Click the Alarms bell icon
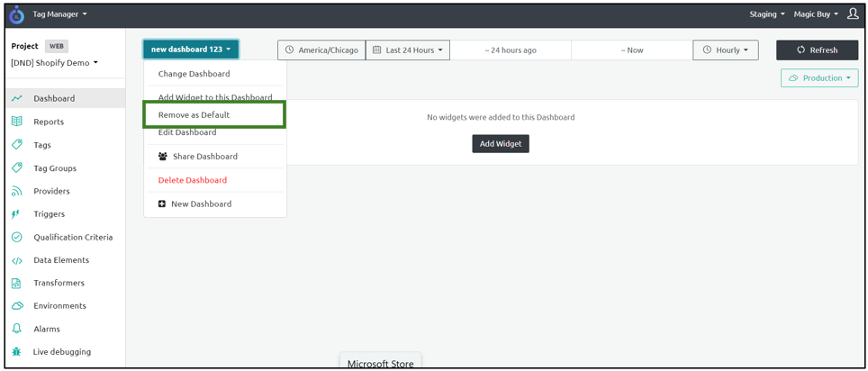The image size is (868, 371). [16, 329]
